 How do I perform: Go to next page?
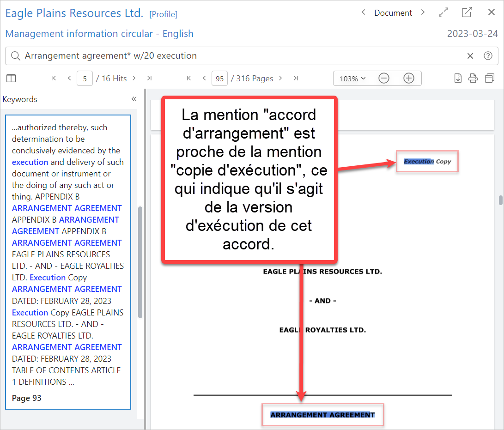[280, 78]
